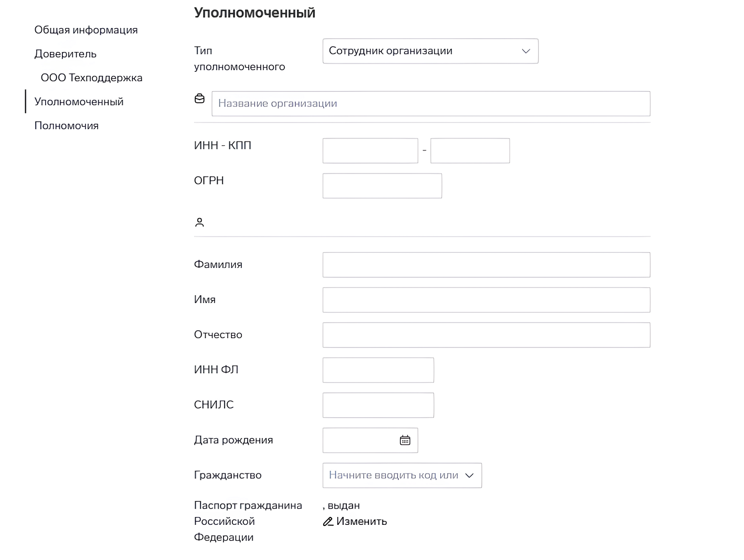Click the briefcase organization icon
Screen dimensions: 744x560
[x=199, y=98]
